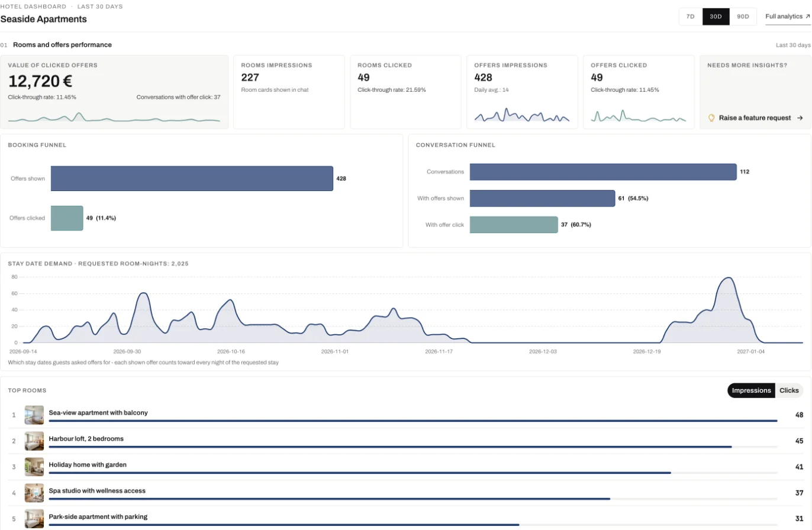Image resolution: width=812 pixels, height=530 pixels.
Task: Click the Offers clicked bar in Booking Funnel
Action: pyautogui.click(x=67, y=218)
